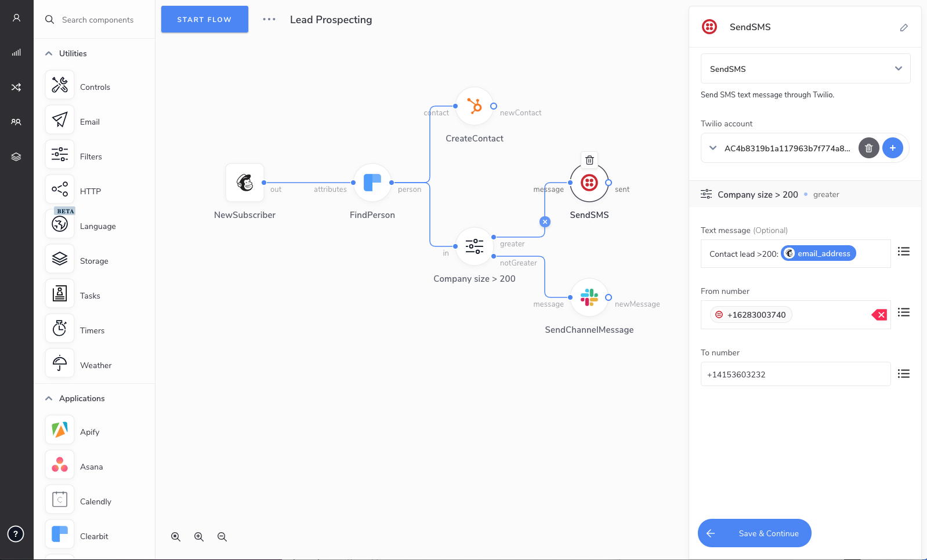
Task: Click the START FLOW button
Action: coord(204,19)
